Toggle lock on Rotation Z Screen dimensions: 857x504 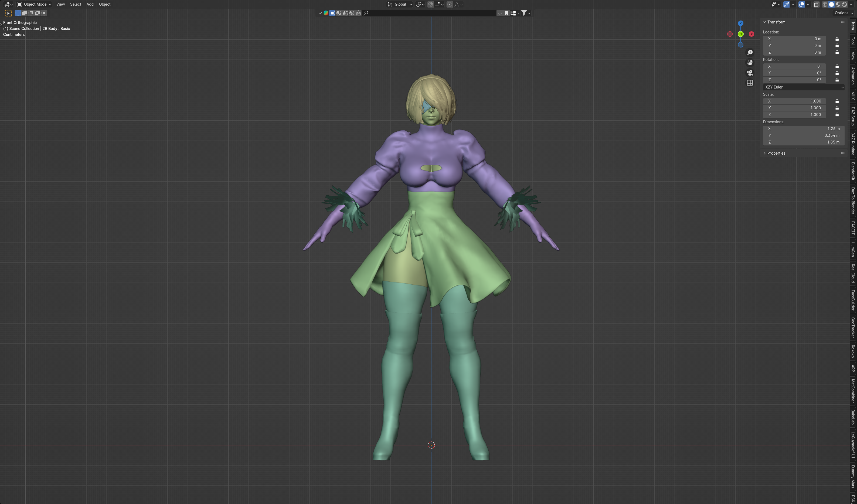837,80
